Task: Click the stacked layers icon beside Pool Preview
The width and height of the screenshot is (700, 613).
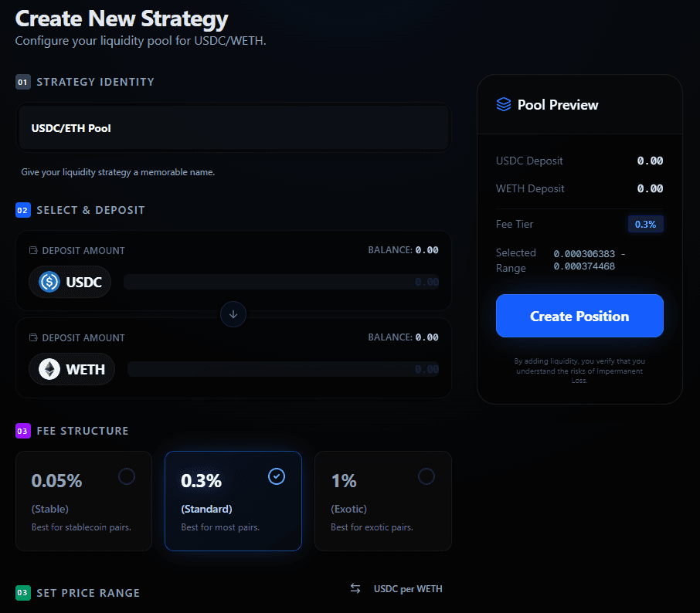Action: [x=505, y=103]
